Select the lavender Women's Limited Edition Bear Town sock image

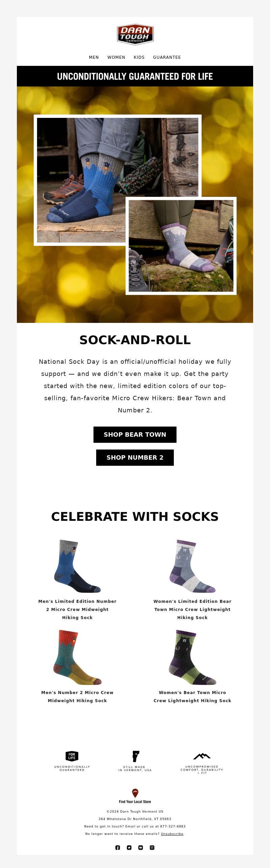192,566
